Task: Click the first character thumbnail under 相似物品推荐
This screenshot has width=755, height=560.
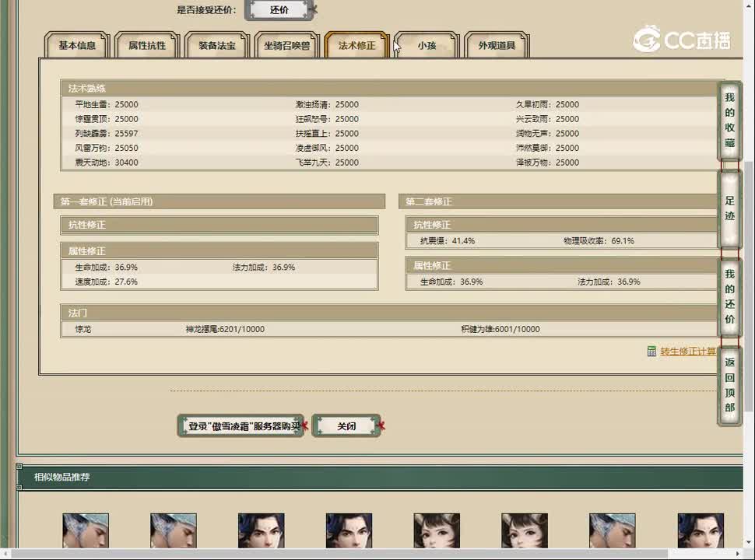Action: tap(85, 530)
